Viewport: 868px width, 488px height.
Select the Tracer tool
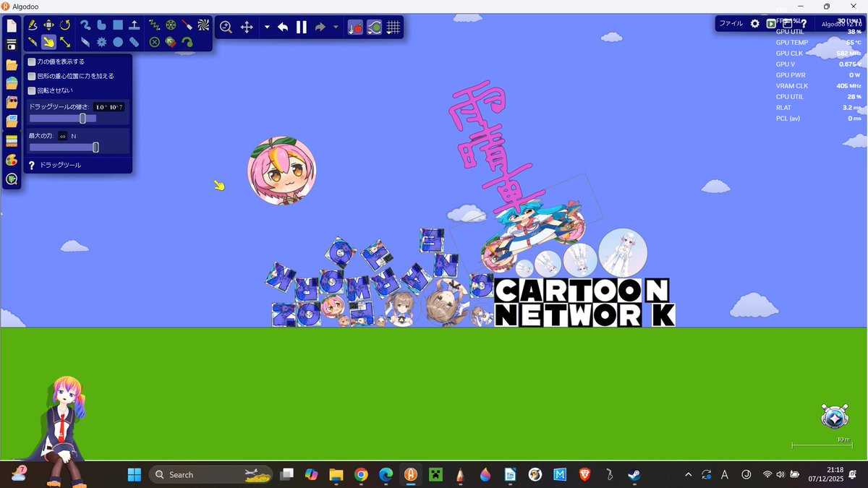tap(187, 42)
